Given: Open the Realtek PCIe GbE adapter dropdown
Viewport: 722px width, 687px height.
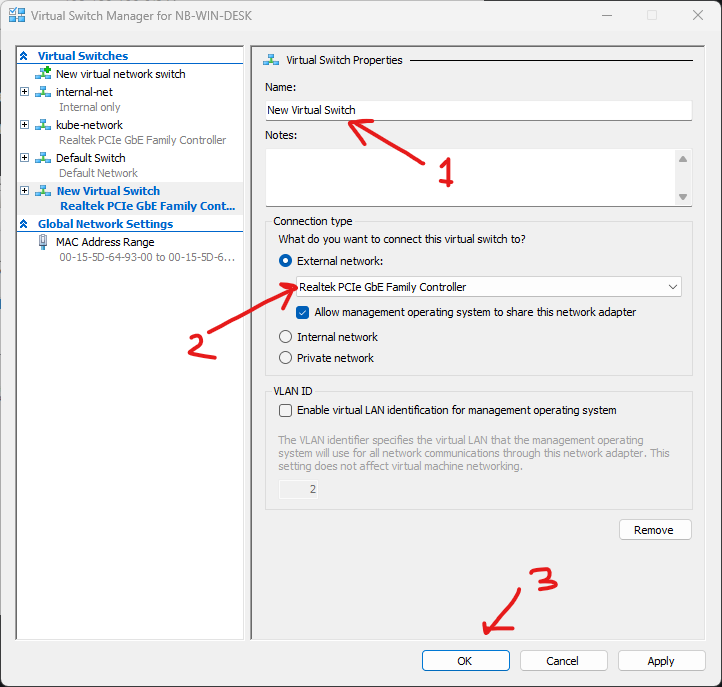Looking at the screenshot, I should [x=489, y=287].
